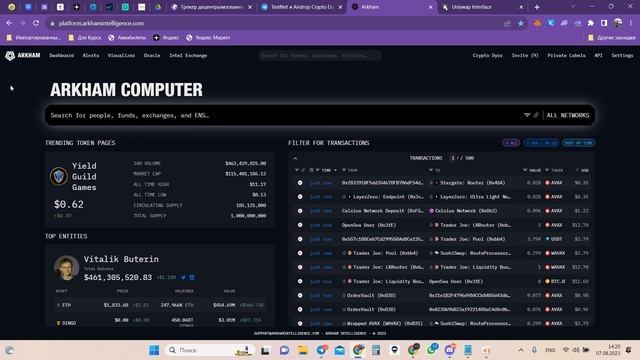
Task: Click the middle blue USD filter pill
Action: pyautogui.click(x=541, y=143)
